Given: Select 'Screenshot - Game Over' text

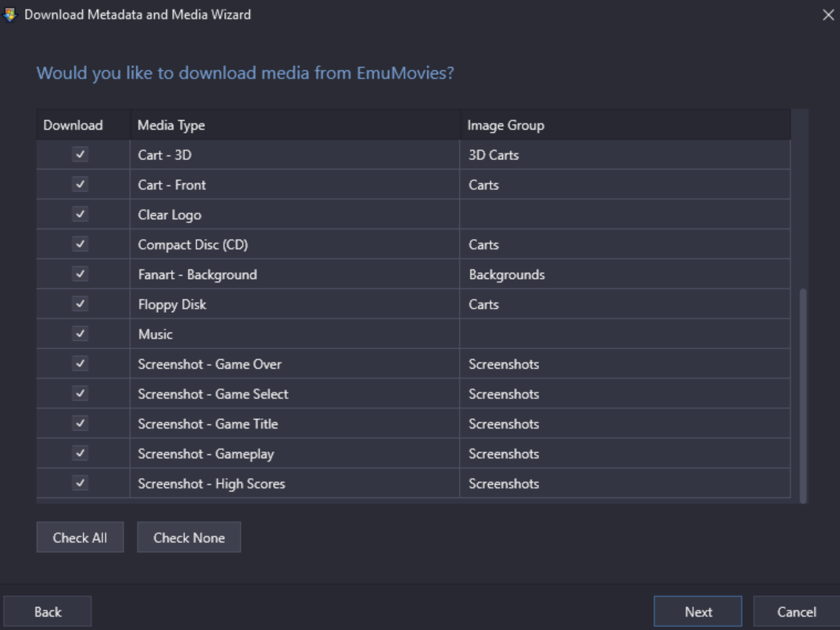Looking at the screenshot, I should coord(209,364).
